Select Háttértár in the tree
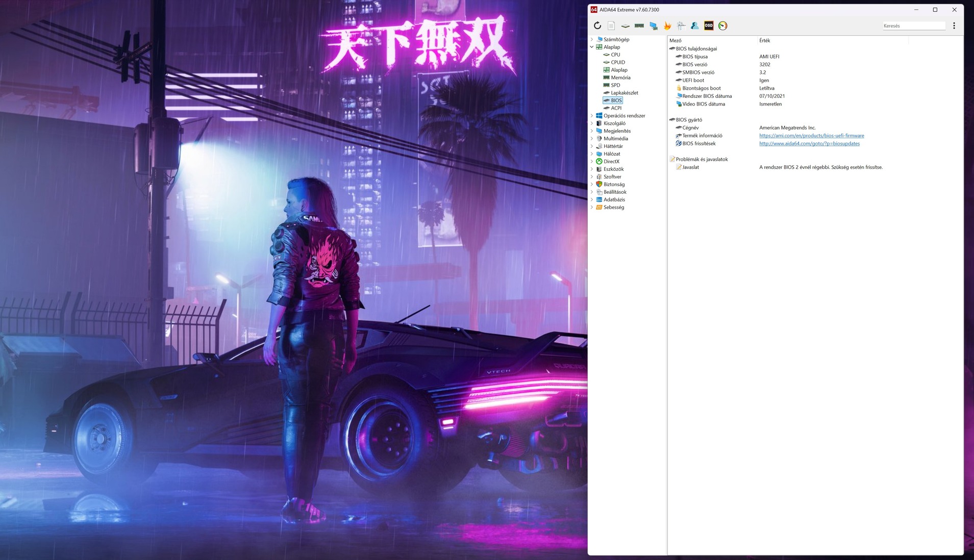Viewport: 974px width, 560px height. [x=613, y=146]
